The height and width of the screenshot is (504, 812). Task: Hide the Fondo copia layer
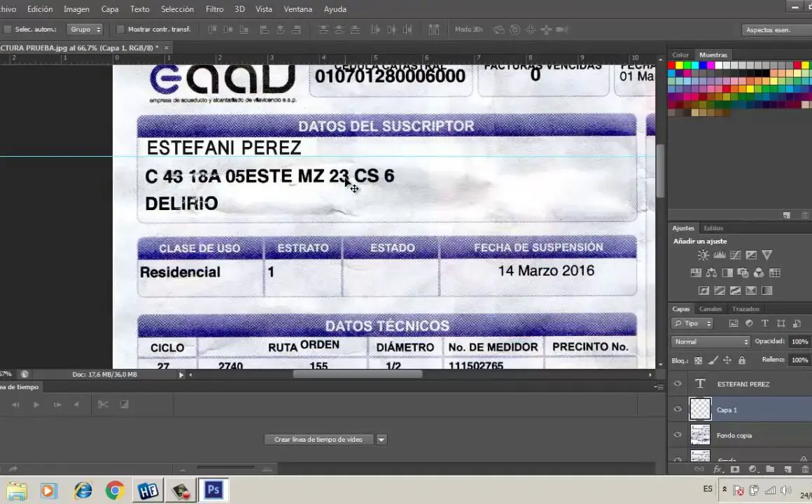(678, 435)
